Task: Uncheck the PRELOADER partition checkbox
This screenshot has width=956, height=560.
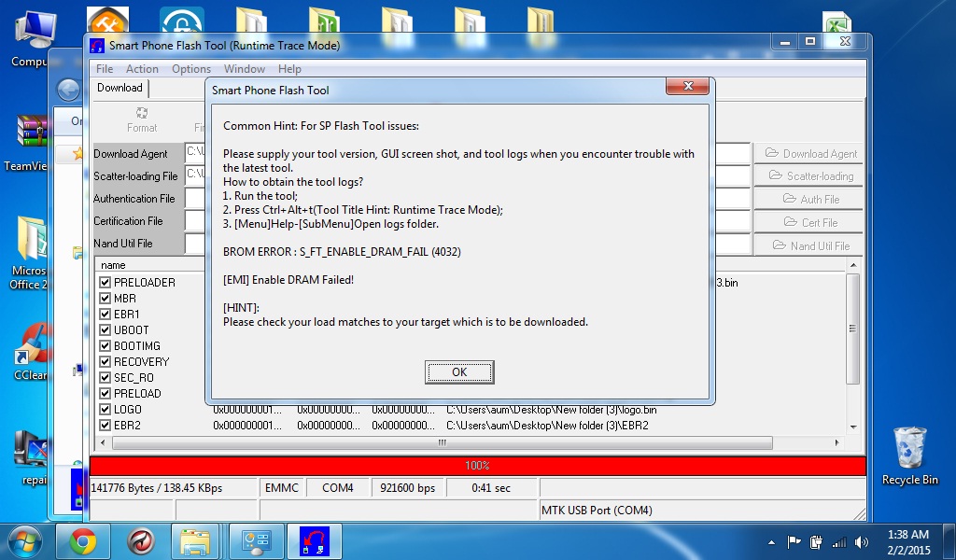Action: (x=105, y=282)
